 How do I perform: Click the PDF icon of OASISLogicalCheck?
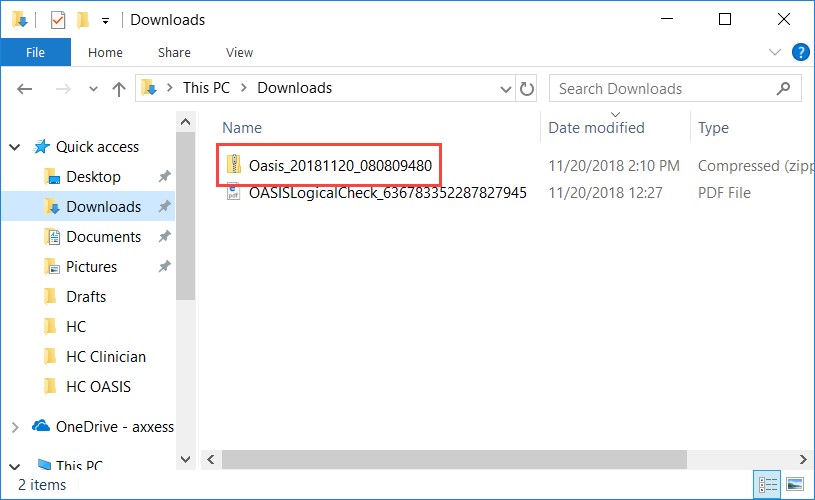(233, 192)
